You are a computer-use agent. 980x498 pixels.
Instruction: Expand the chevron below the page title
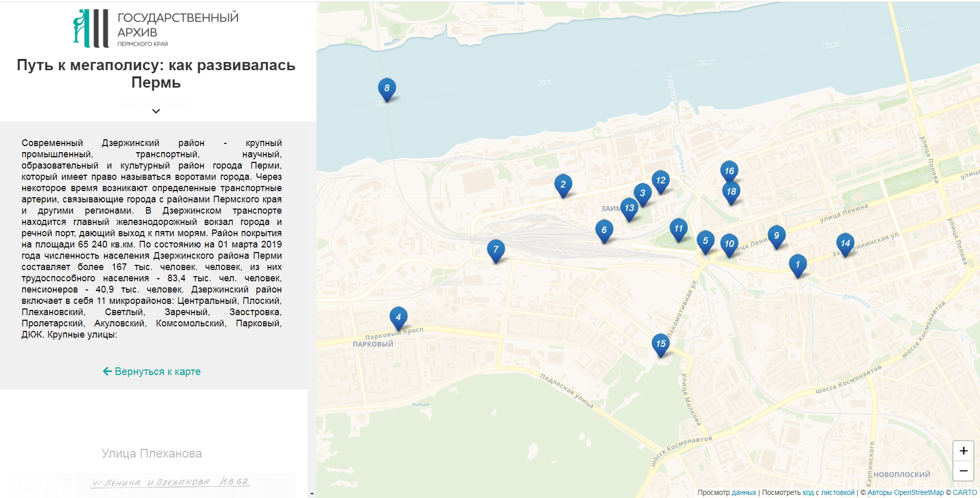coord(156,111)
